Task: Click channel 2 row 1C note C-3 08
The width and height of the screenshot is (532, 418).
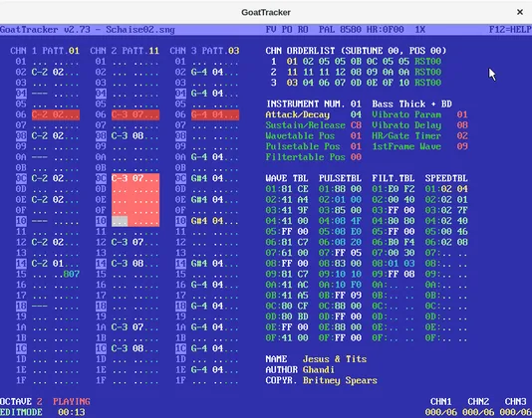Action: point(128,348)
